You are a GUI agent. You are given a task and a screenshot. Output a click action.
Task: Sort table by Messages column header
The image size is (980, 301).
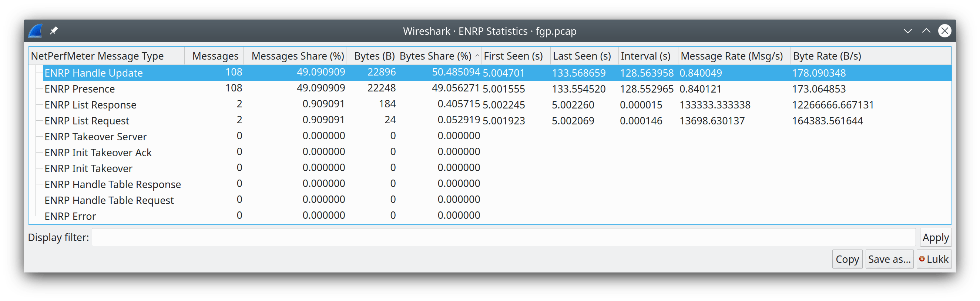[215, 56]
